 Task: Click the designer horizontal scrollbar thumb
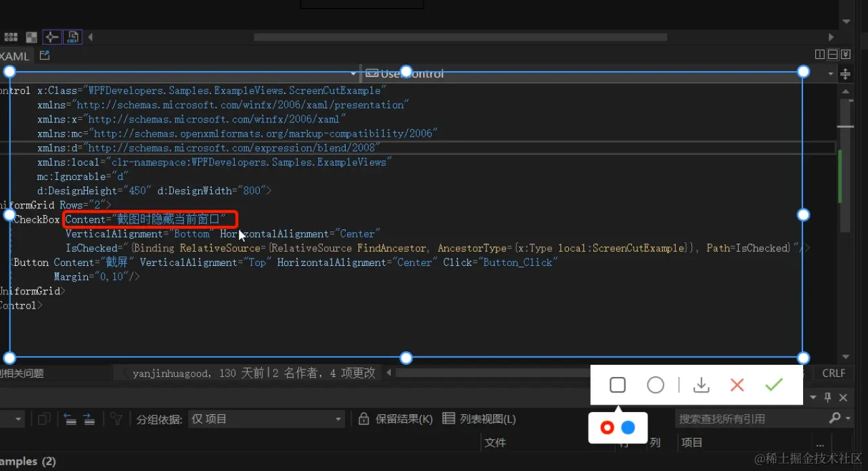(460, 37)
